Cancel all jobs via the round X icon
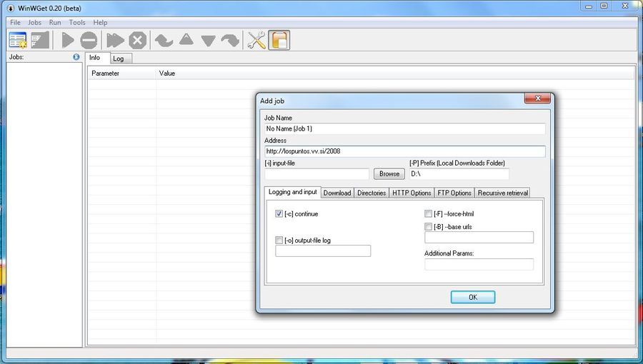The height and width of the screenshot is (364, 643). click(x=138, y=40)
